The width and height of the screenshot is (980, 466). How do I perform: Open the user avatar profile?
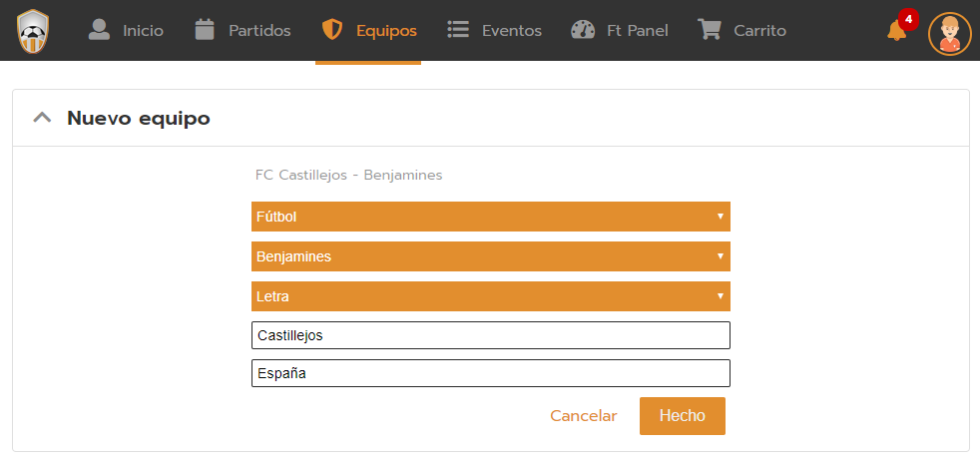[x=949, y=33]
